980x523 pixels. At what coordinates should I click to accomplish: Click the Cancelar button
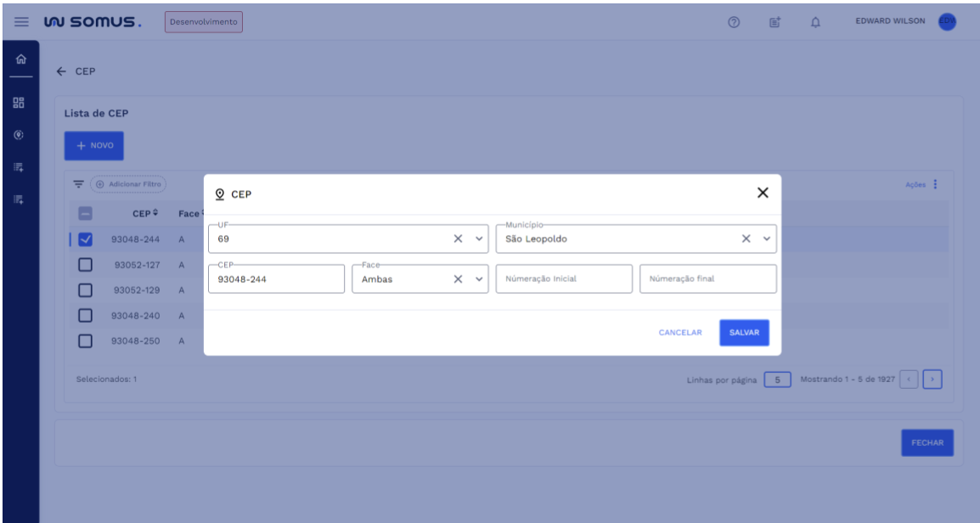[x=680, y=333]
